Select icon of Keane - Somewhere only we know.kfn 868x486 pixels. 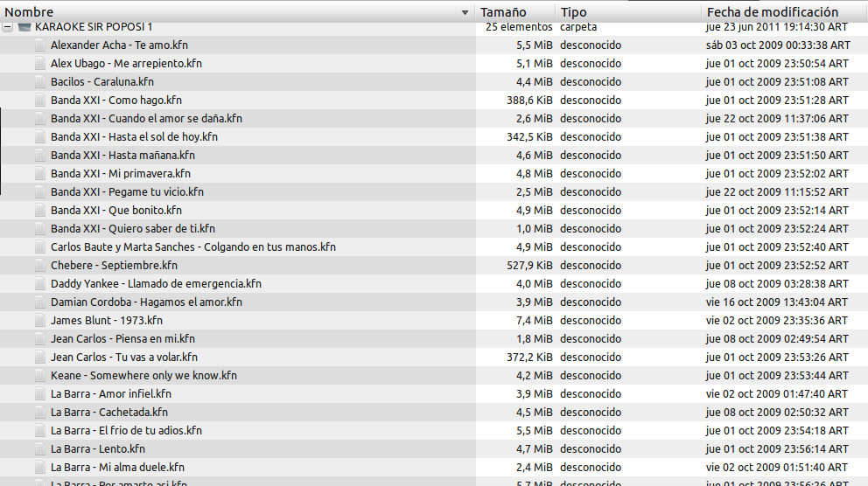40,375
